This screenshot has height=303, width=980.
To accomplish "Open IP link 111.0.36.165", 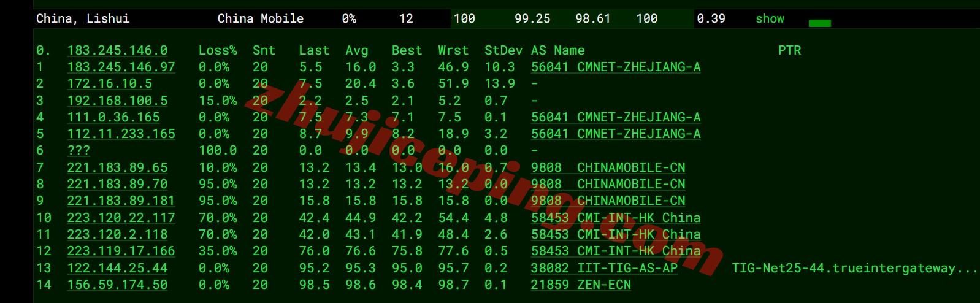I will coord(113,117).
